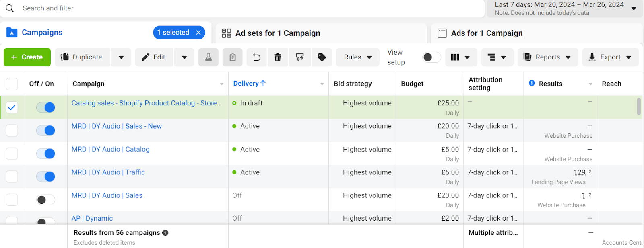Image resolution: width=644 pixels, height=248 pixels.
Task: Click the green Create button
Action: pos(27,57)
